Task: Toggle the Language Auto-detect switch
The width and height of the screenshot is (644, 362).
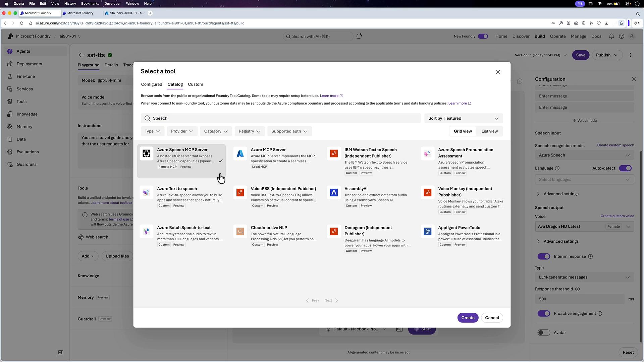Action: 625,168
